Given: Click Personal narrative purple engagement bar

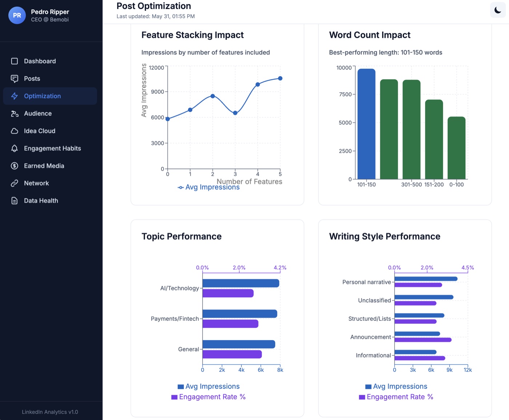Looking at the screenshot, I should [x=418, y=285].
